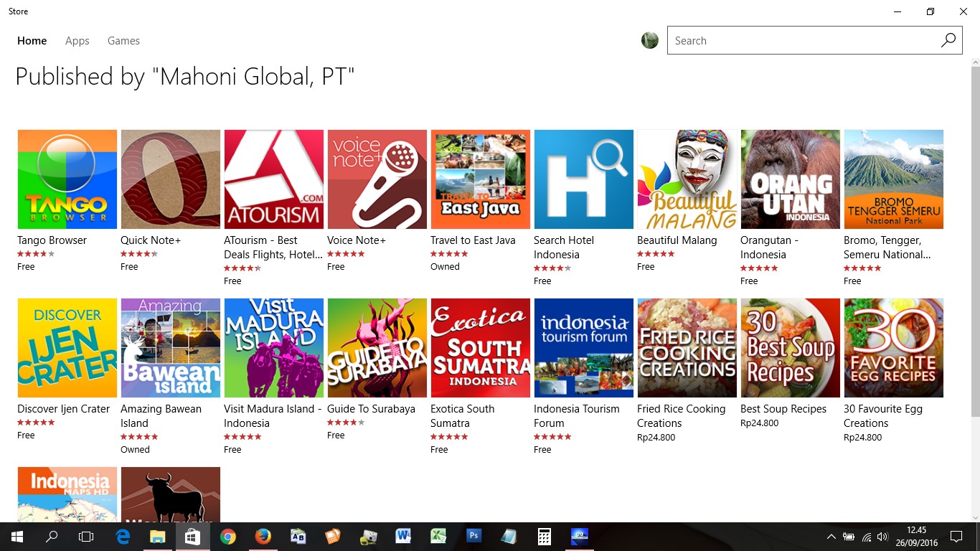Click the search magnifier button
The height and width of the screenshot is (551, 980).
[x=948, y=40]
